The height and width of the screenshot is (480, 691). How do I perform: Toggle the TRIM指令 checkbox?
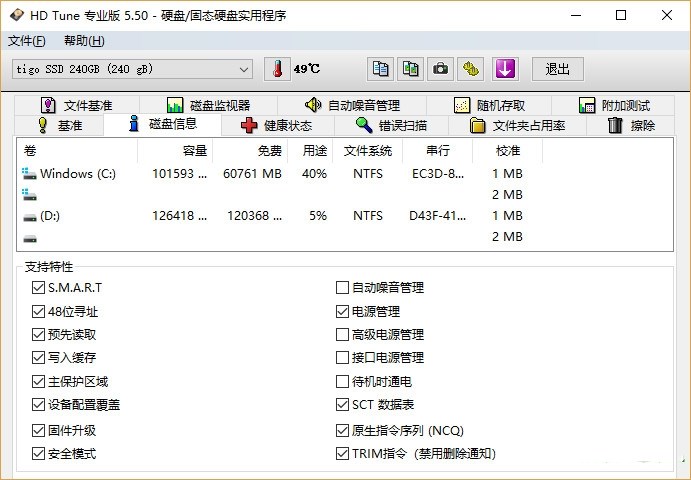342,454
